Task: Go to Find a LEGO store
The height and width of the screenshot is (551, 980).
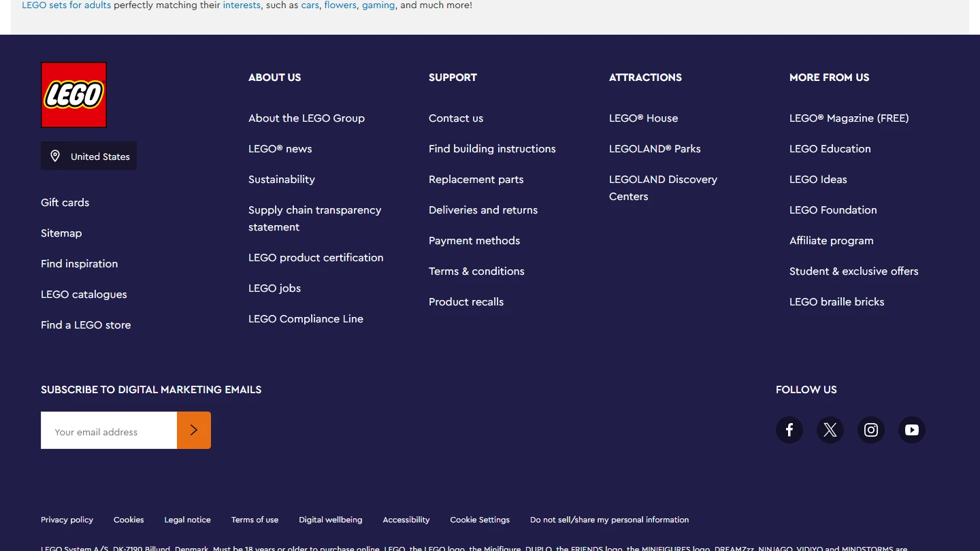Action: coord(86,325)
